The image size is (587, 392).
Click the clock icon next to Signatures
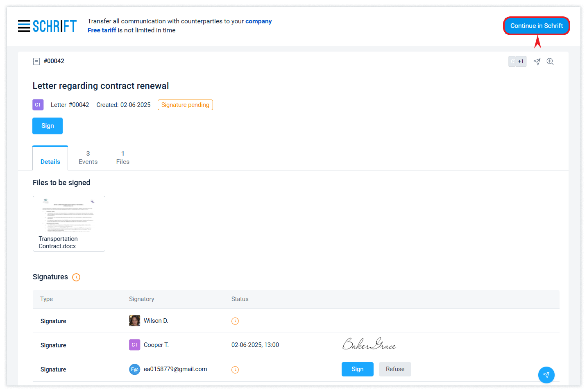pyautogui.click(x=76, y=277)
